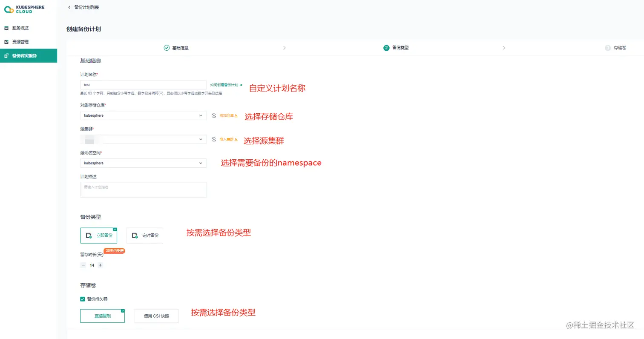Click the 计划描述 text area
This screenshot has height=339, width=644.
(x=144, y=190)
